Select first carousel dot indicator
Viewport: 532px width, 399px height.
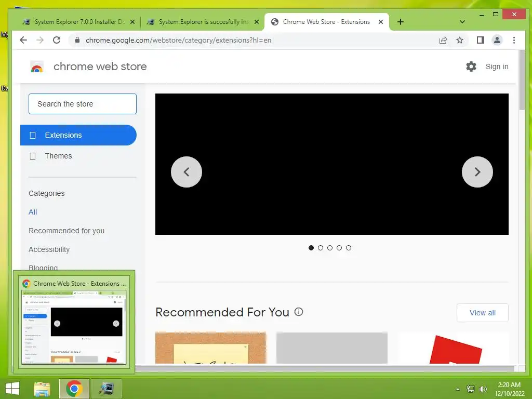(x=311, y=248)
